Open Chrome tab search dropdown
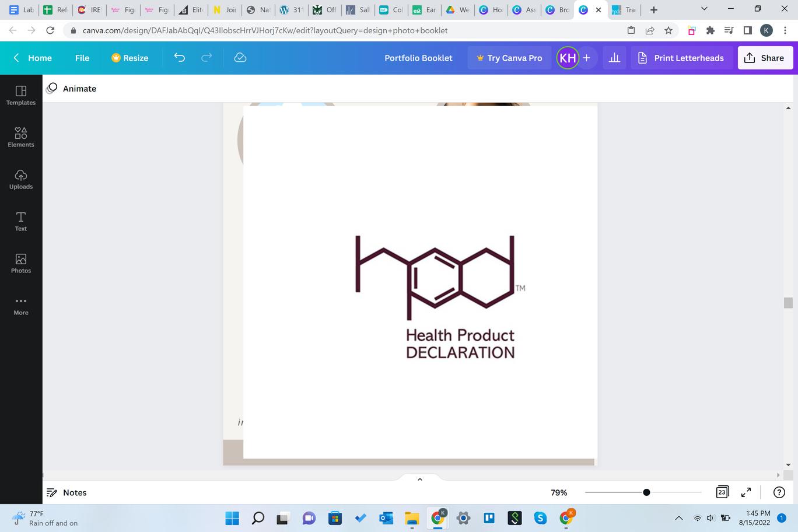 click(704, 9)
